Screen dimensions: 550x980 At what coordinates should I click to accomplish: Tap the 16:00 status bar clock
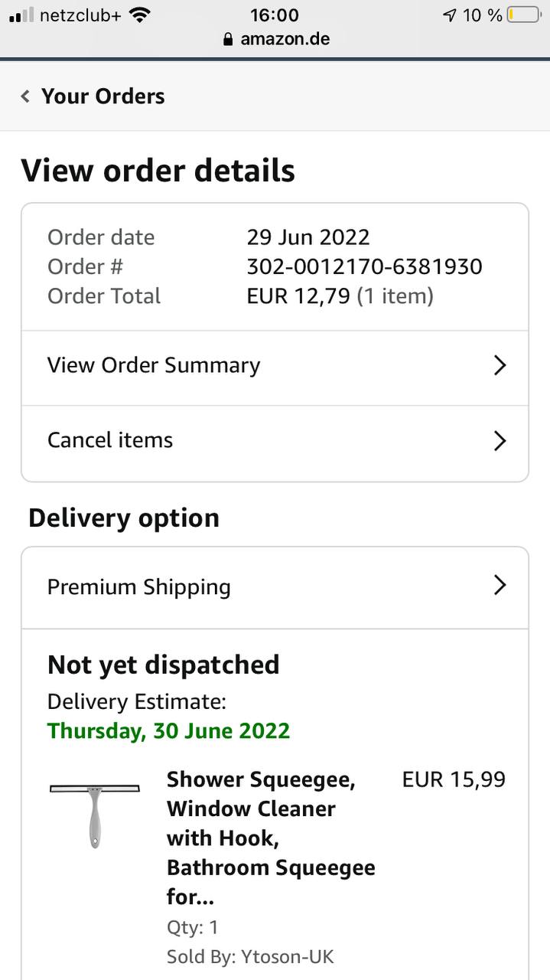(275, 15)
